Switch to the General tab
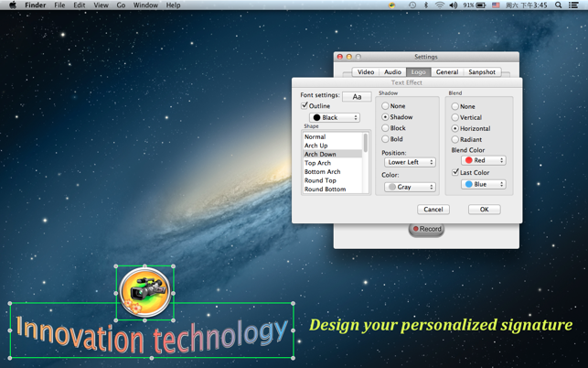588x368 pixels. coord(447,71)
